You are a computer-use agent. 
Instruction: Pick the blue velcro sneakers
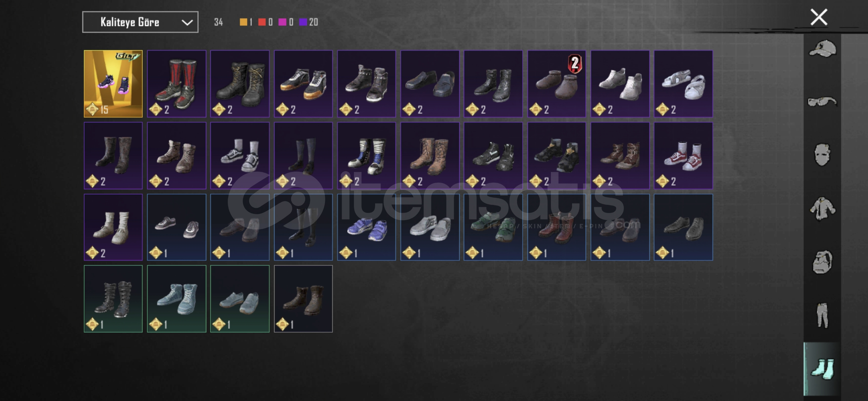pyautogui.click(x=366, y=227)
